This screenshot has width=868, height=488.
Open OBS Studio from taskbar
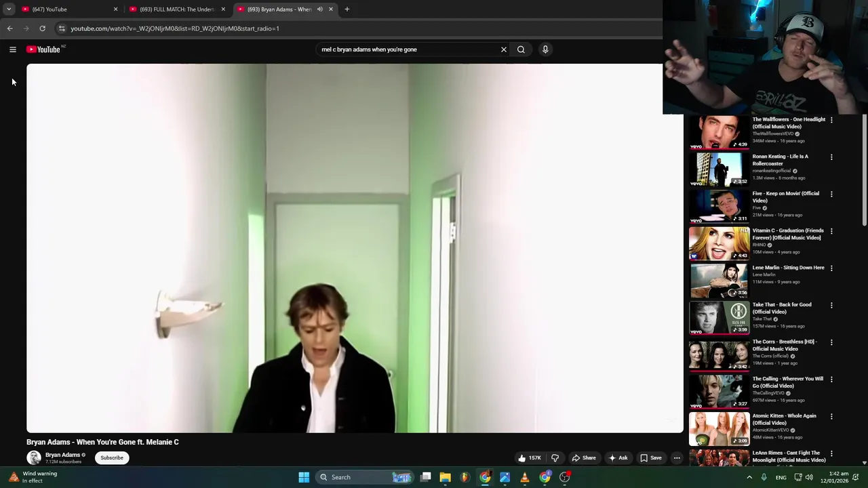[564, 477]
